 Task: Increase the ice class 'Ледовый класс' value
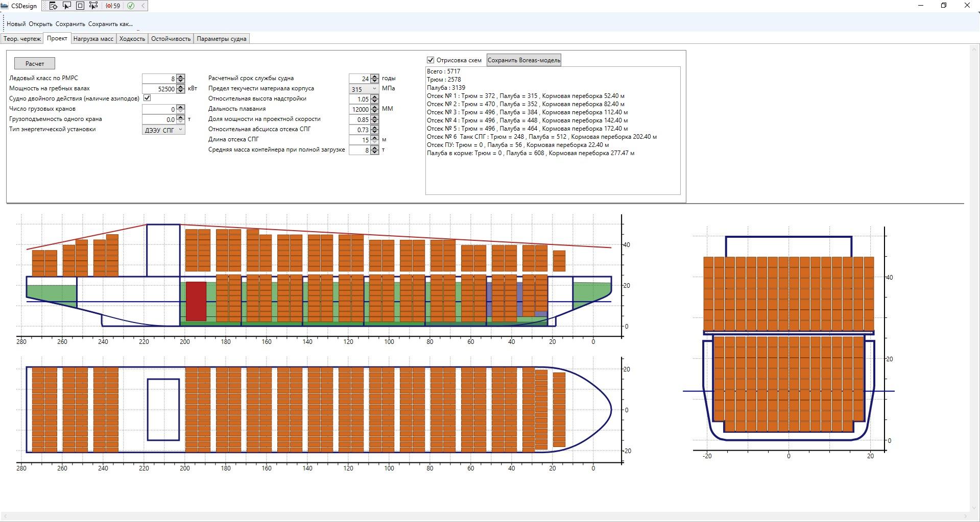point(181,76)
